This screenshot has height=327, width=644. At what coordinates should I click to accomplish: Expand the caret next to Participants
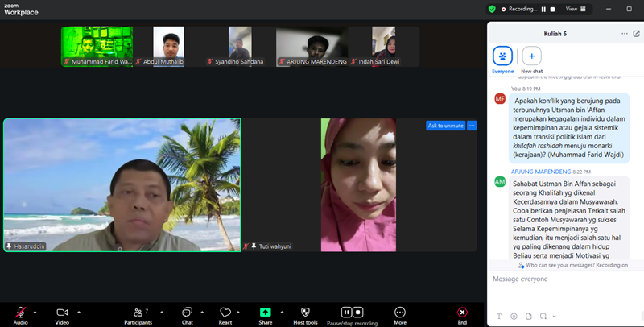(x=162, y=313)
